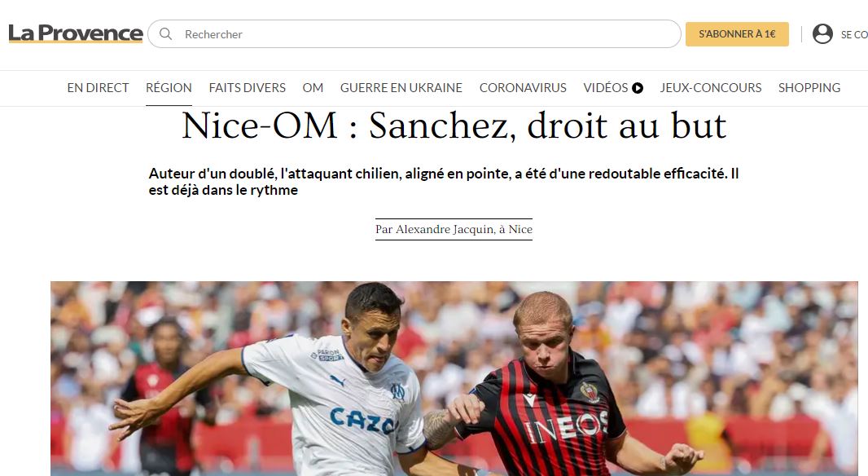
Task: Open the En Direct menu item
Action: (x=98, y=87)
